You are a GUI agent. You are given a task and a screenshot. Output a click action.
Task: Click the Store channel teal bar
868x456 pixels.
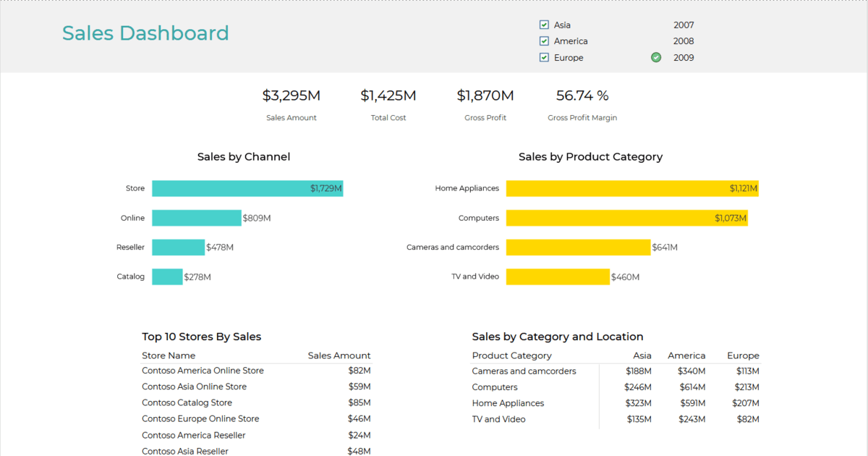(x=247, y=188)
